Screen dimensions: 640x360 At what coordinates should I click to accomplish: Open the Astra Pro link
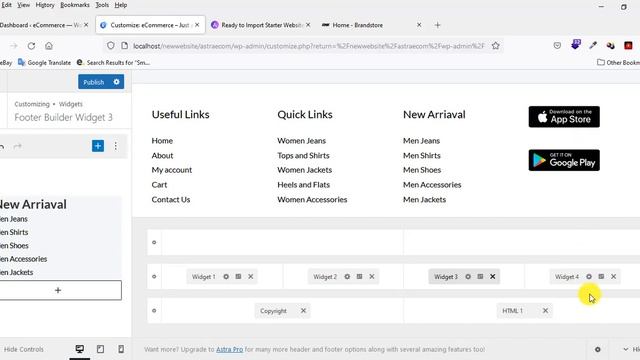229,349
